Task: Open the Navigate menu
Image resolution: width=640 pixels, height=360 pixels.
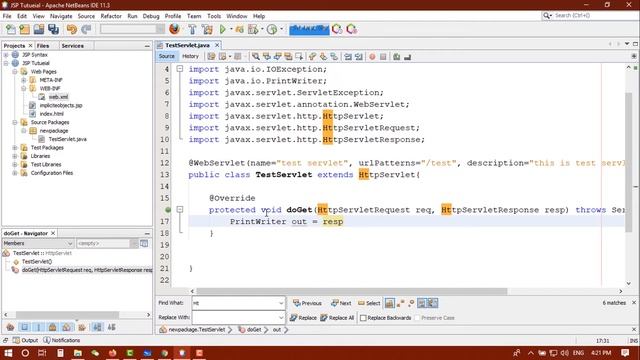Action: click(61, 16)
